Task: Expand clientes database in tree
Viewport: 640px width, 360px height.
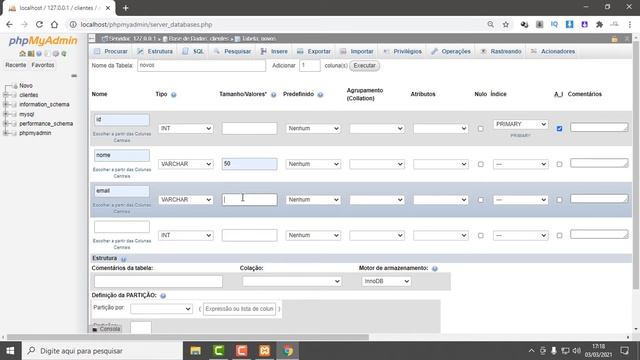Action: tap(6, 95)
